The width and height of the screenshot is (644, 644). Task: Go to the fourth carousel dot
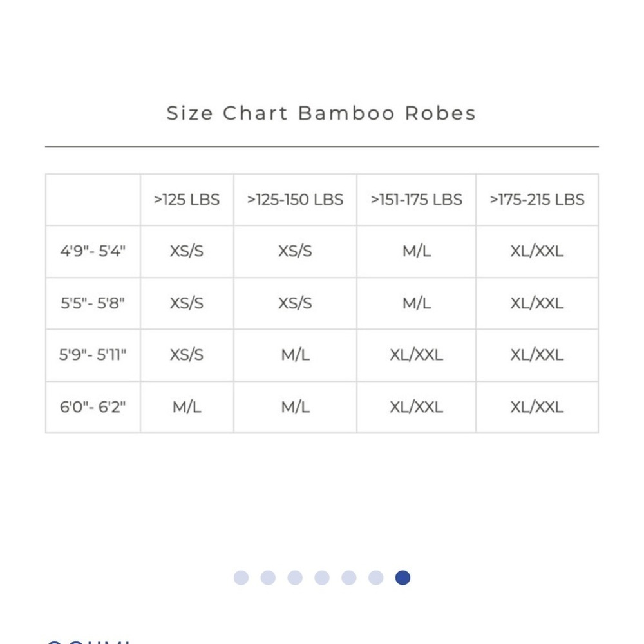pyautogui.click(x=322, y=578)
